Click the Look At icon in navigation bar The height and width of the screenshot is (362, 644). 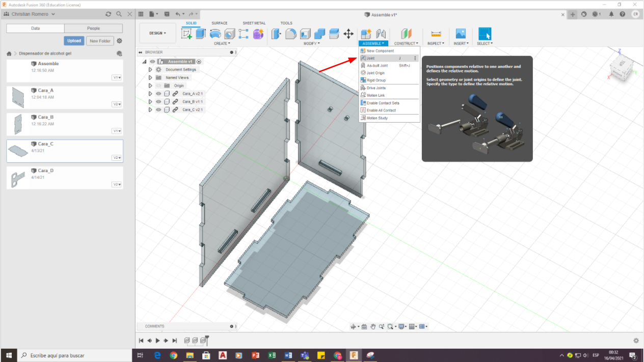[x=364, y=326]
